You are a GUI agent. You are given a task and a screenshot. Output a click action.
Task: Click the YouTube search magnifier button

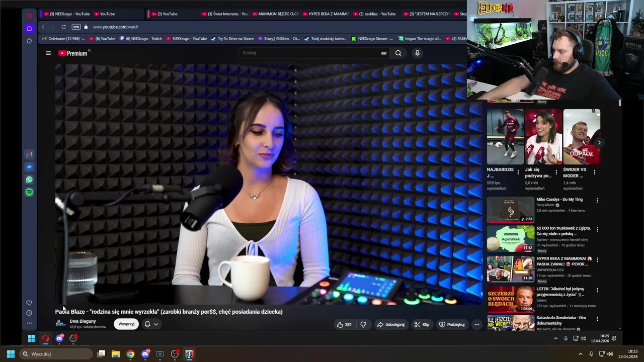coord(398,53)
